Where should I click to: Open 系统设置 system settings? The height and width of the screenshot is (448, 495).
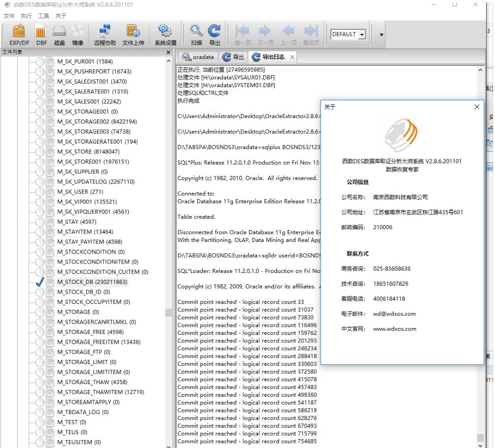click(x=166, y=35)
